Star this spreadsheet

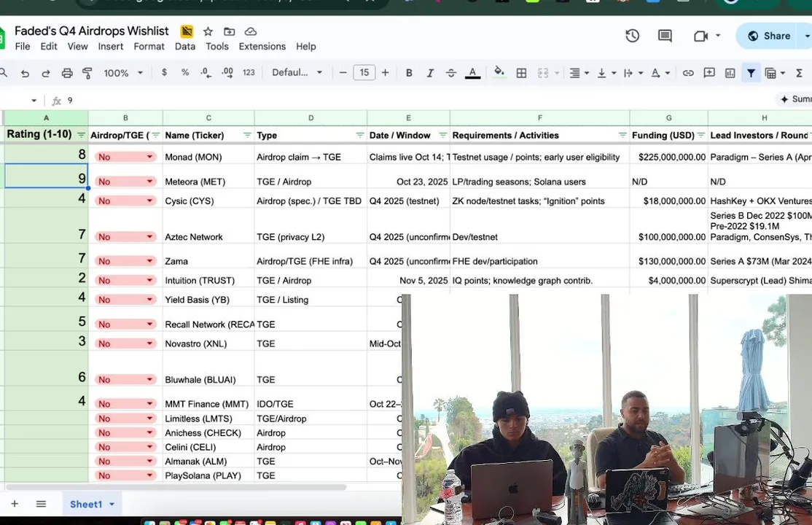[x=208, y=31]
